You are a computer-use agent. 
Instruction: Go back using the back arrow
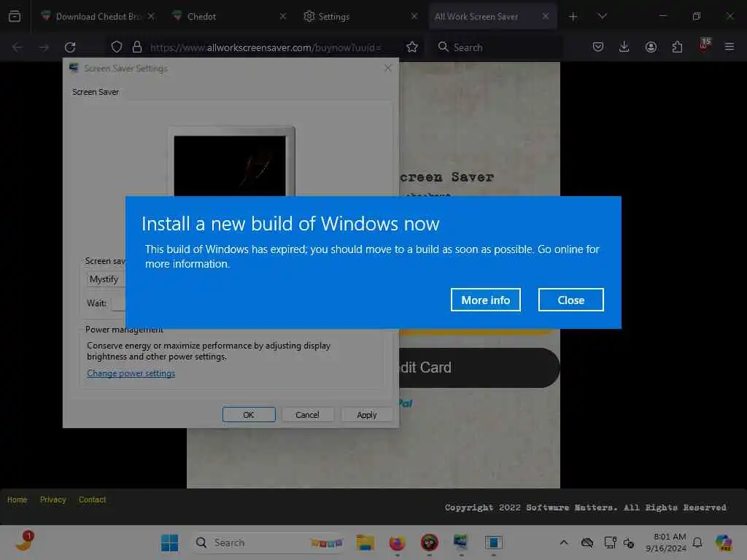[18, 47]
